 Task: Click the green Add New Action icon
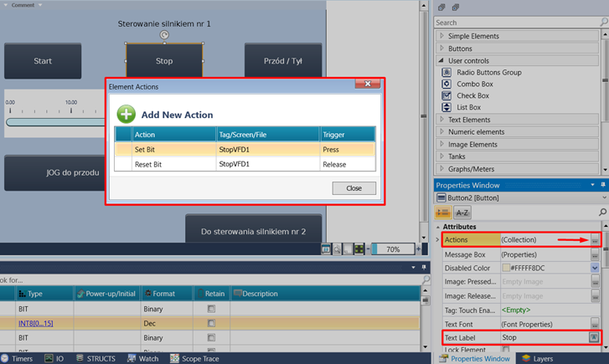pyautogui.click(x=126, y=115)
